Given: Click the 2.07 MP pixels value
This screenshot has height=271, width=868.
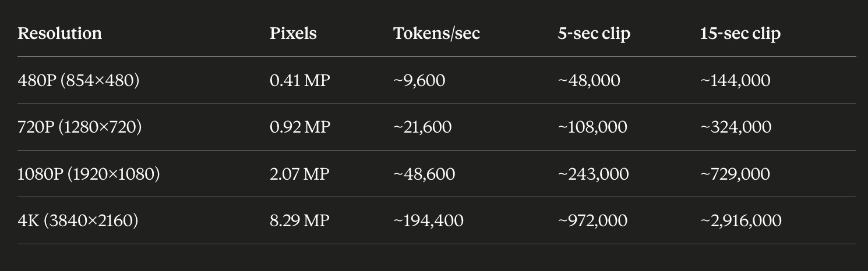Looking at the screenshot, I should [299, 174].
